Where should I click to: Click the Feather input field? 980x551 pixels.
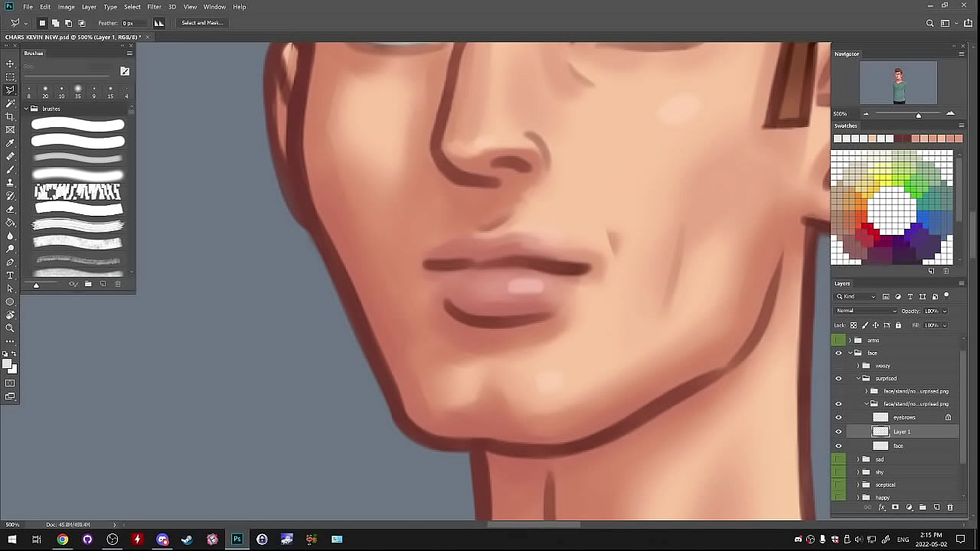tap(132, 23)
